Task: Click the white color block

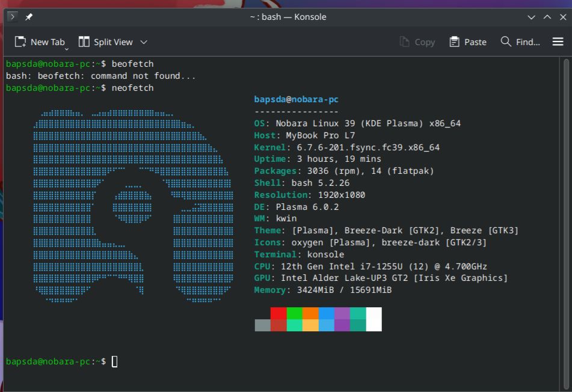Action: [x=374, y=319]
